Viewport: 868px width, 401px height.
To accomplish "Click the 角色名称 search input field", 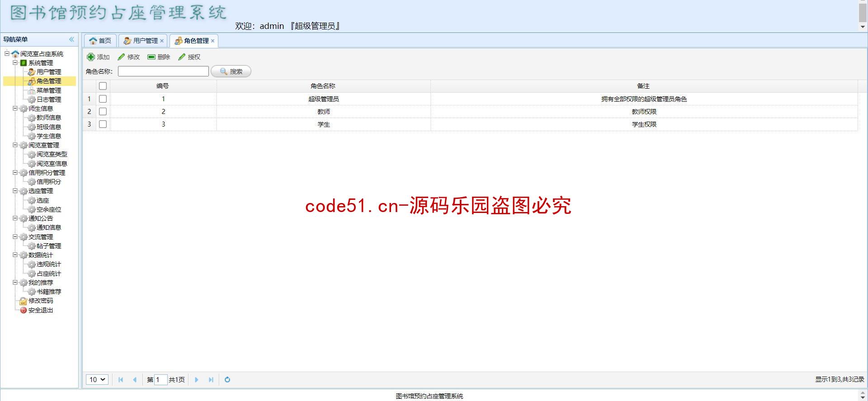I will 163,71.
